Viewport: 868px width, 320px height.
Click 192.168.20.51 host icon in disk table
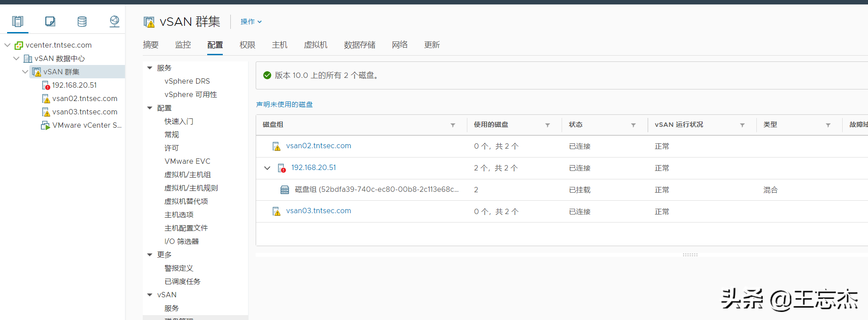(x=281, y=168)
